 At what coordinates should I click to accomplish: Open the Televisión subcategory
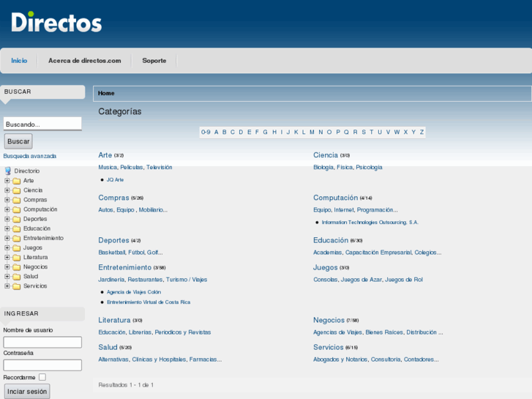159,167
